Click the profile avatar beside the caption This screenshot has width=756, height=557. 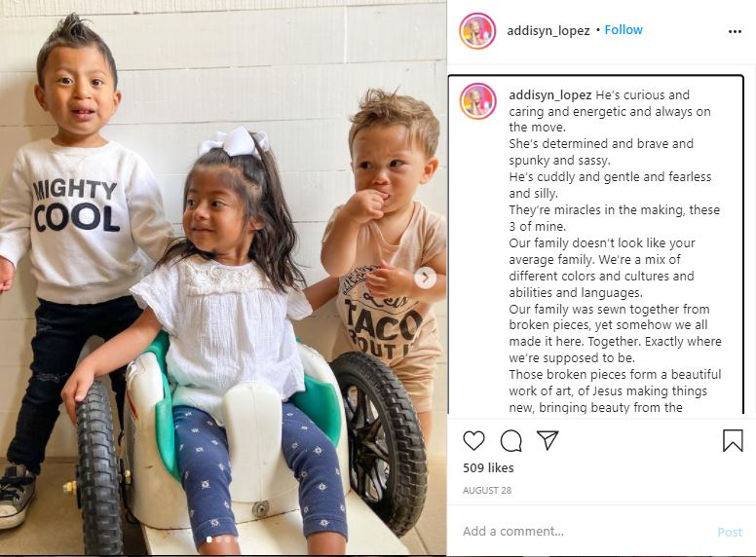(x=477, y=100)
